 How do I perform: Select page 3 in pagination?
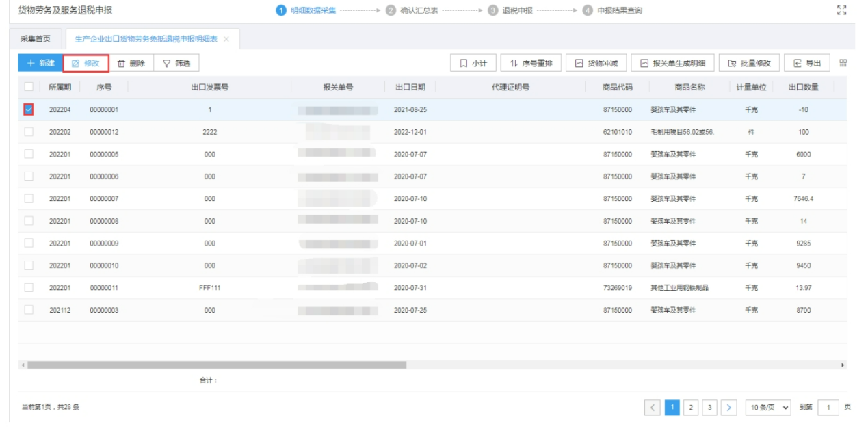click(710, 408)
